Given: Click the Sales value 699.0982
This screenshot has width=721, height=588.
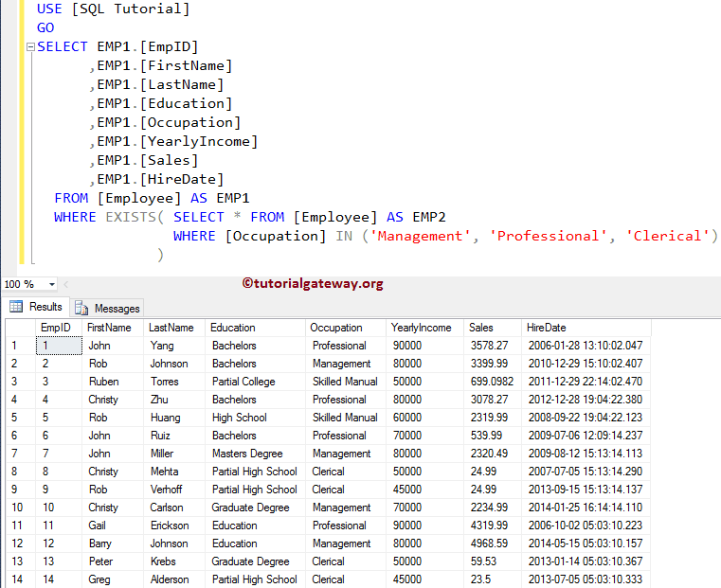Looking at the screenshot, I should pos(492,382).
